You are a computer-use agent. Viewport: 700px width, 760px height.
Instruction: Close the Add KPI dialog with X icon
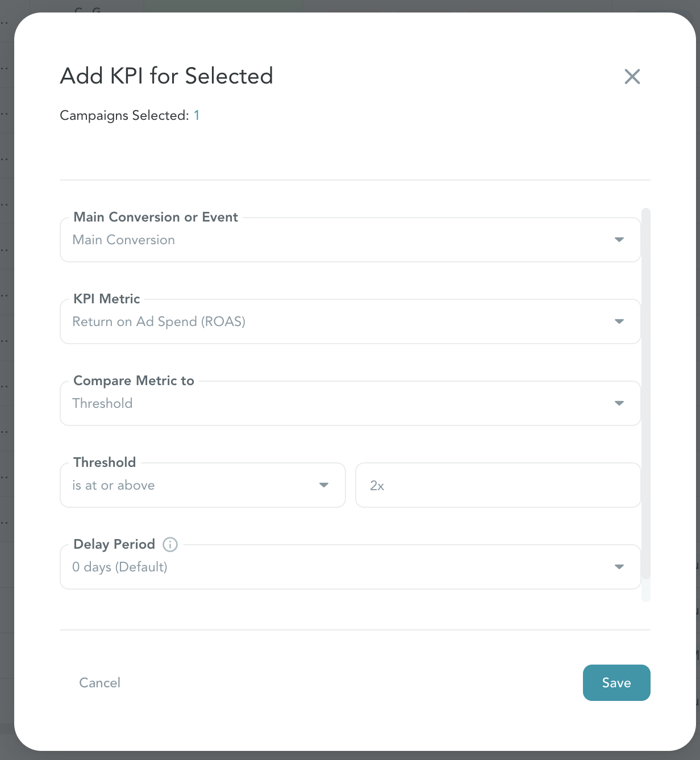click(632, 77)
